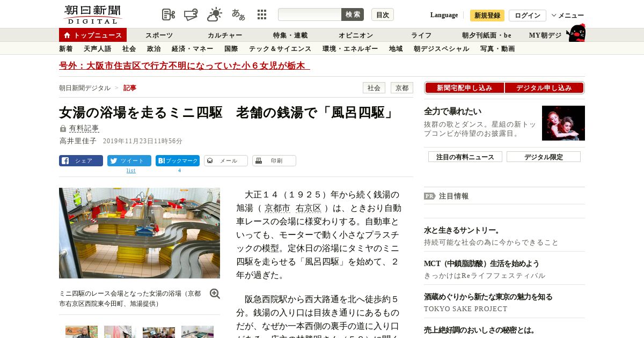The height and width of the screenshot is (338, 644).
Task: Open the breaking news megaphone icon
Action: [x=191, y=14]
